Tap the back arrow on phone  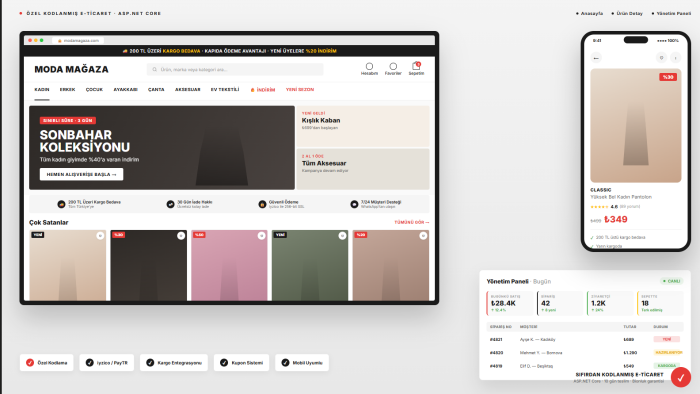596,58
